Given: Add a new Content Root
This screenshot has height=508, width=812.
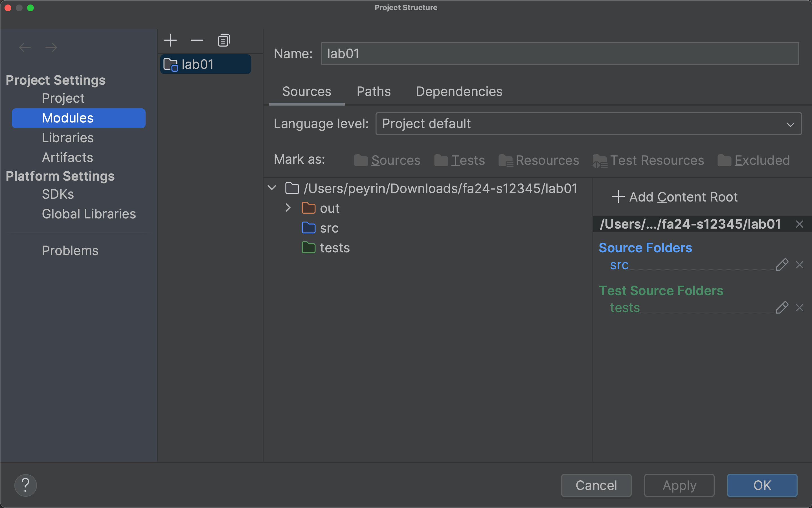Looking at the screenshot, I should pos(674,197).
